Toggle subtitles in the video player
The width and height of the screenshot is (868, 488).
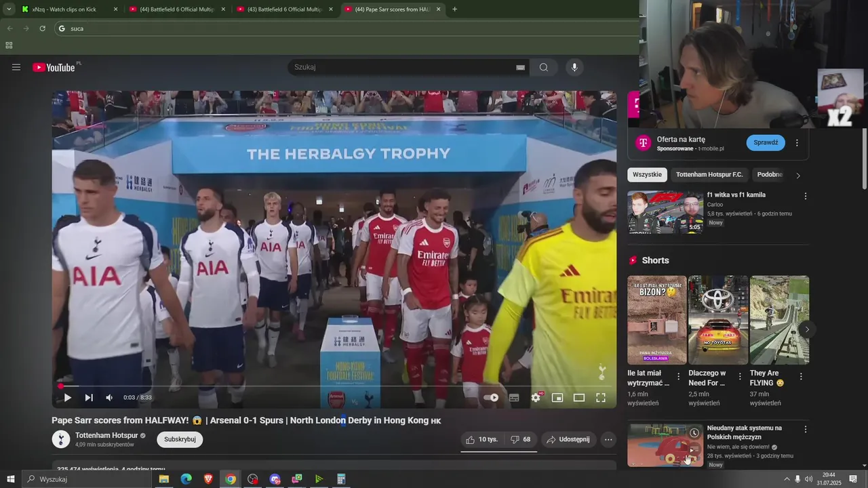(x=514, y=398)
